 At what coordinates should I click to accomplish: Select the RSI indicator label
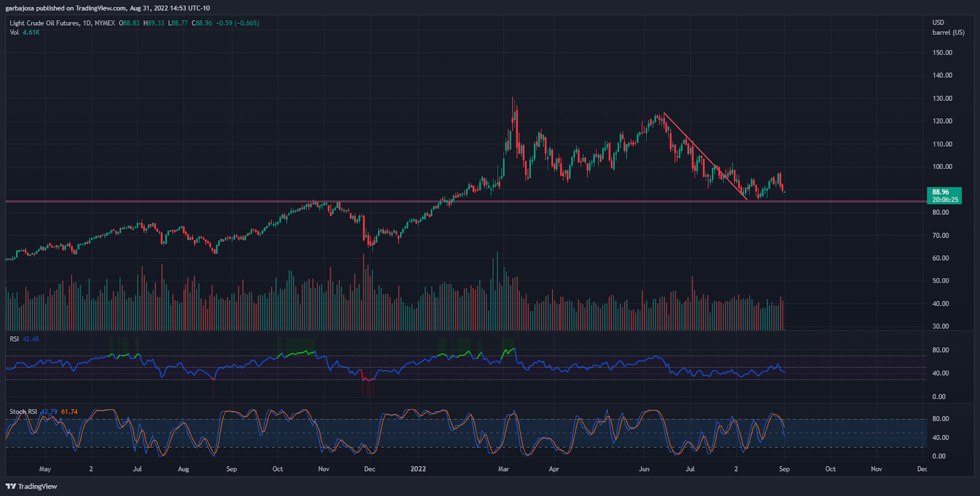[x=14, y=339]
